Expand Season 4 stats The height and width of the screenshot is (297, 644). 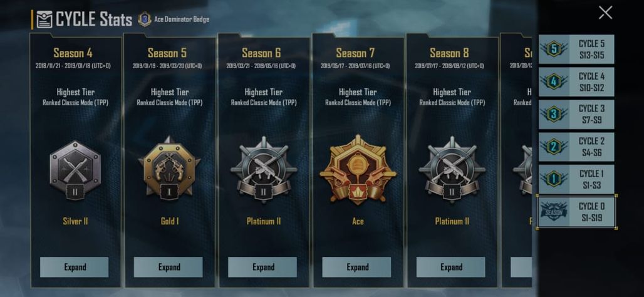pos(75,267)
